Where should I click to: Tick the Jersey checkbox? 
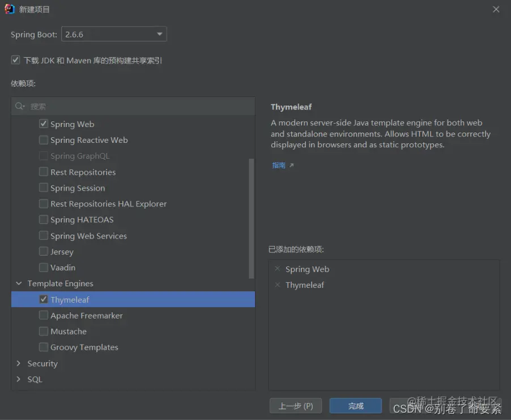[x=44, y=252]
